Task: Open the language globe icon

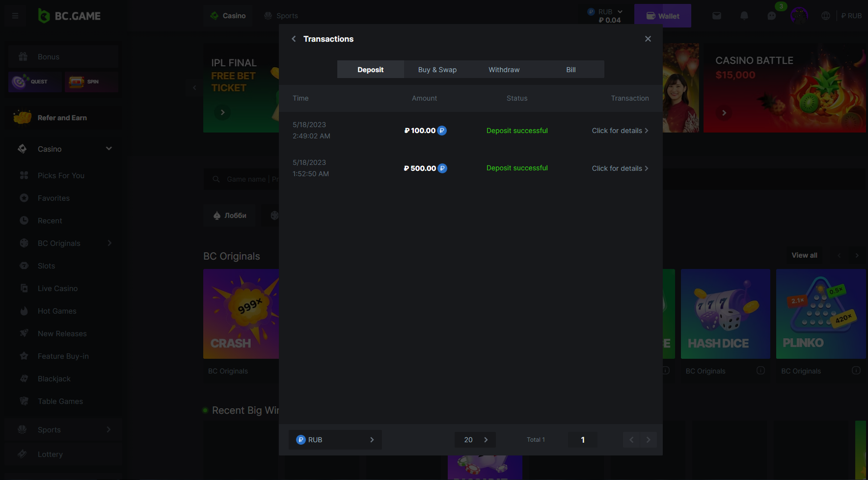Action: tap(826, 16)
